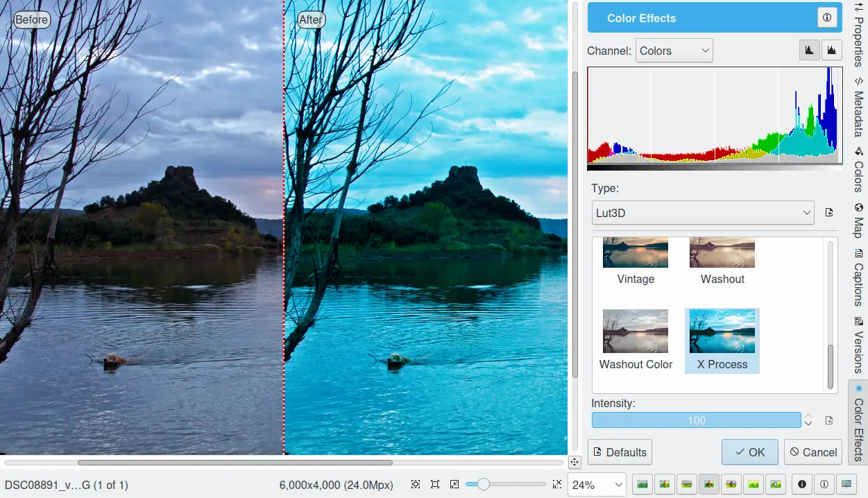Toggle the under-exposure indicator
Viewport: 868px width, 498px height.
click(802, 484)
